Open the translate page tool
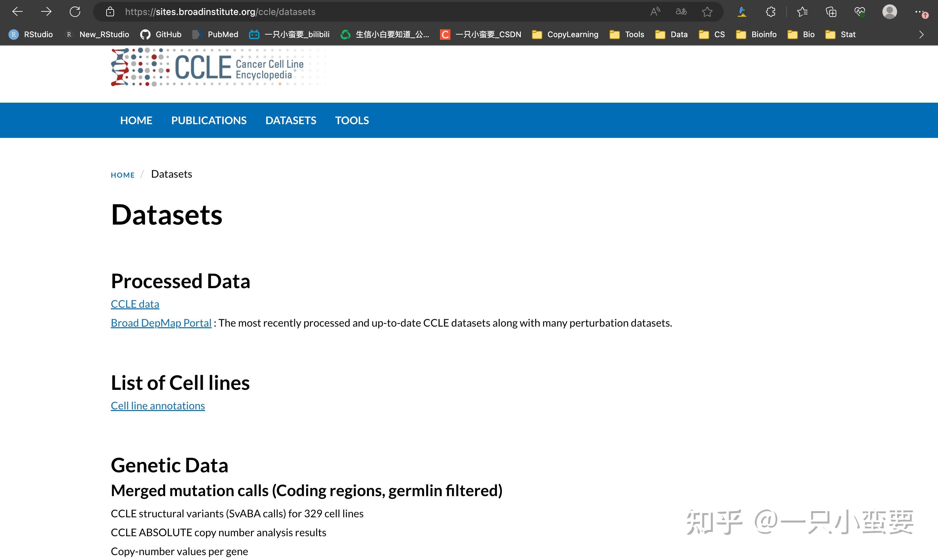 click(681, 12)
